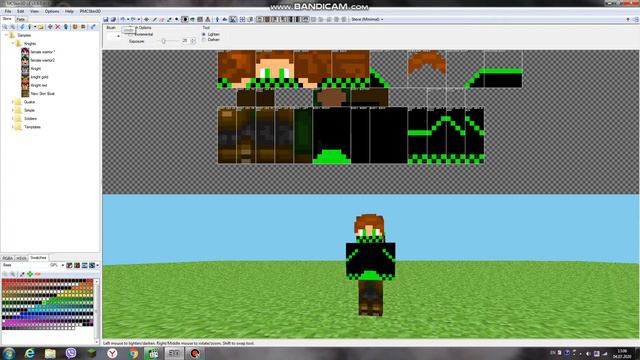Select the Eraser tool
Image resolution: width=640 pixels, height=360 pixels.
coord(161,19)
